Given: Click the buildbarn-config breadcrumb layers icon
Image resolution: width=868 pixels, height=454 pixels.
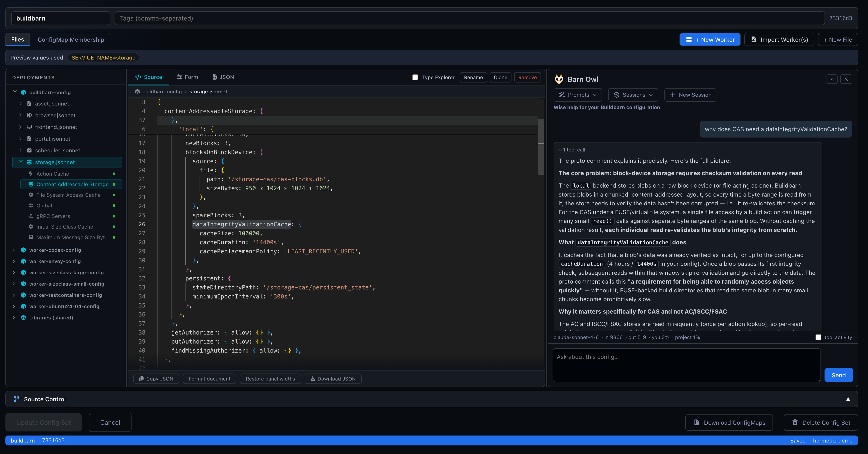Looking at the screenshot, I should coord(137,91).
